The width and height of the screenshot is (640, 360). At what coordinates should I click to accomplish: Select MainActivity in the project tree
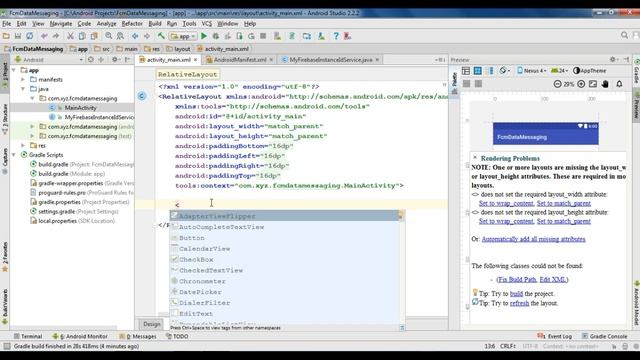[x=72, y=108]
